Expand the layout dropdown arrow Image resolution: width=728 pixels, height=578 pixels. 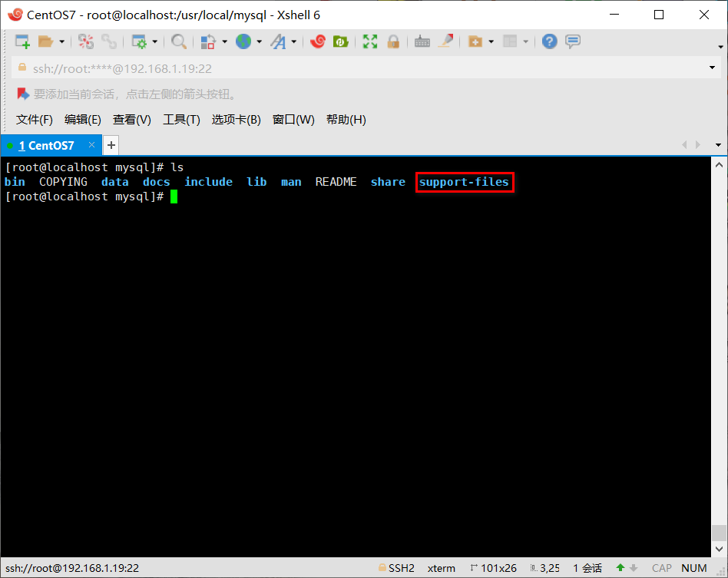525,41
